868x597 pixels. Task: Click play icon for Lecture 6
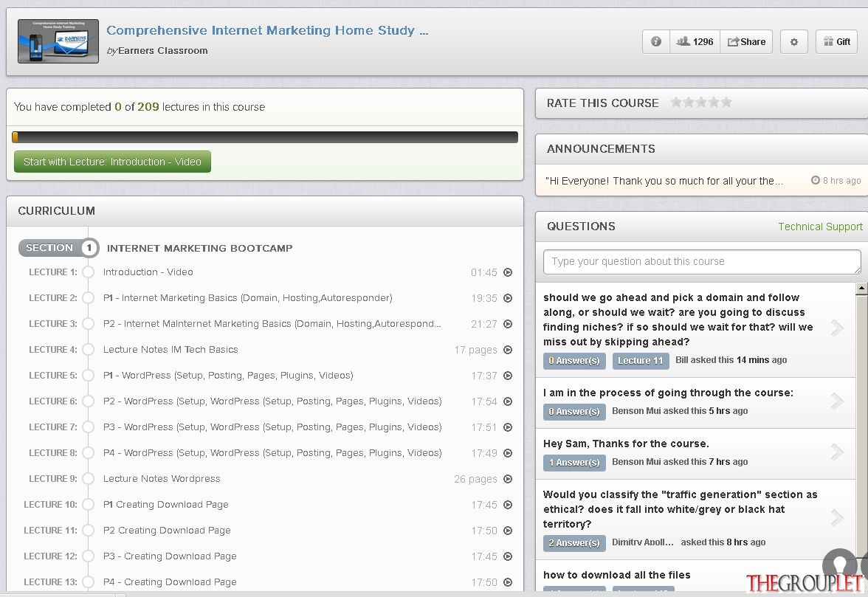click(508, 401)
